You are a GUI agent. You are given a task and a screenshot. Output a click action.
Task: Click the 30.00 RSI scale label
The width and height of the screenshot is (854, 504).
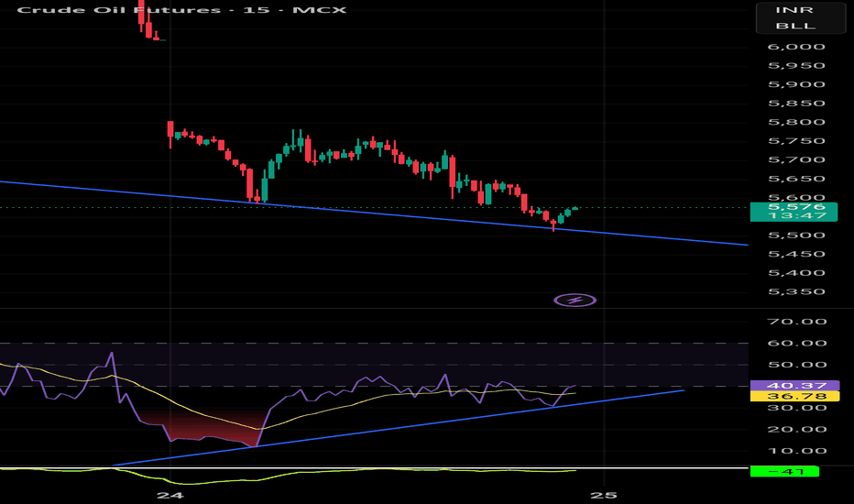coord(797,408)
